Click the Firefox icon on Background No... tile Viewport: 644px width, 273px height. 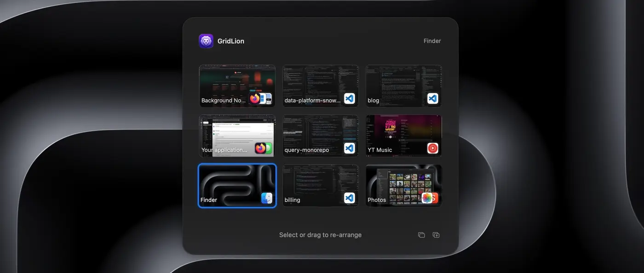(255, 98)
